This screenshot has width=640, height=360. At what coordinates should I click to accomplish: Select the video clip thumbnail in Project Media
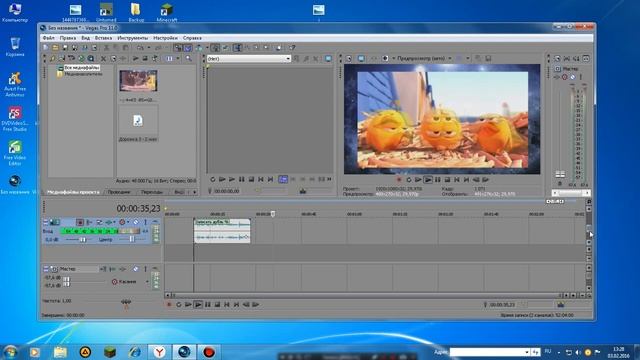pyautogui.click(x=138, y=80)
